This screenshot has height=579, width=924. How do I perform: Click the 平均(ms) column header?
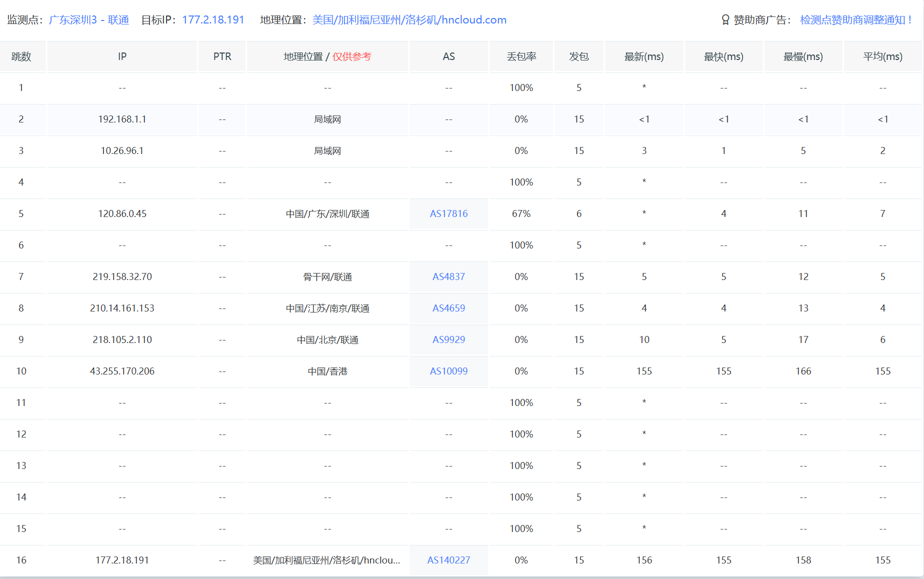882,56
